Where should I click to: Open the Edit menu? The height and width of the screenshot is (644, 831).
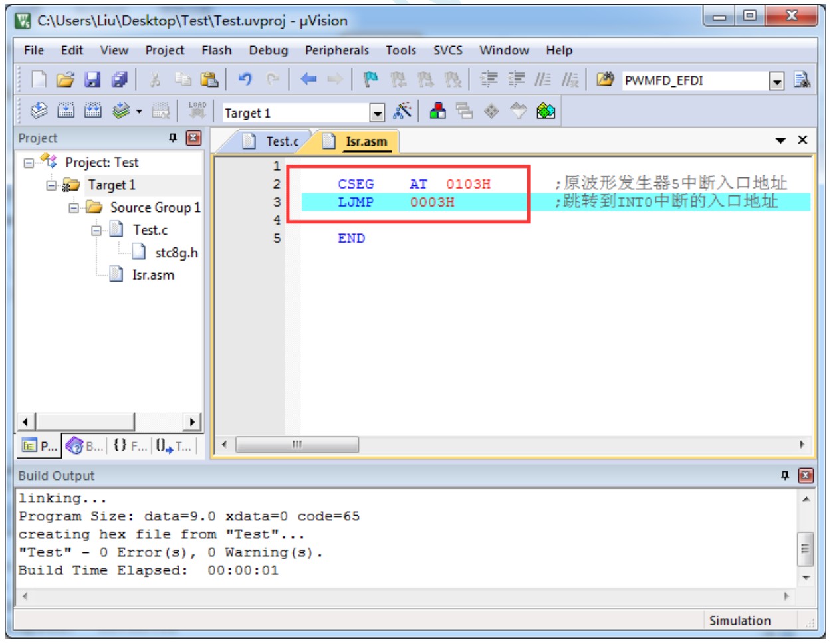point(72,51)
